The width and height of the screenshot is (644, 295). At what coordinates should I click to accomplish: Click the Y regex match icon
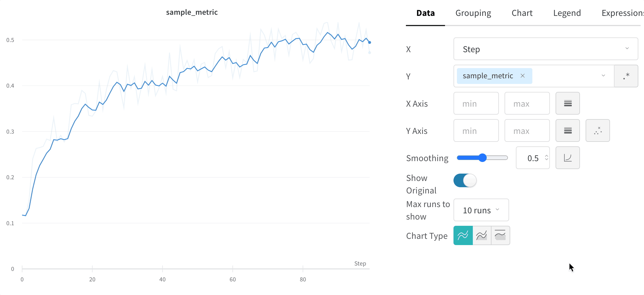(x=626, y=76)
